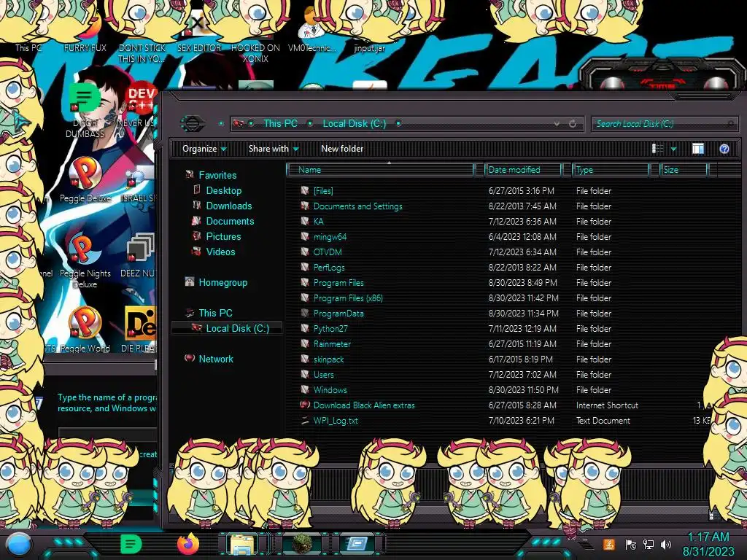This screenshot has height=560, width=747.
Task: Create a New folder
Action: (x=342, y=149)
